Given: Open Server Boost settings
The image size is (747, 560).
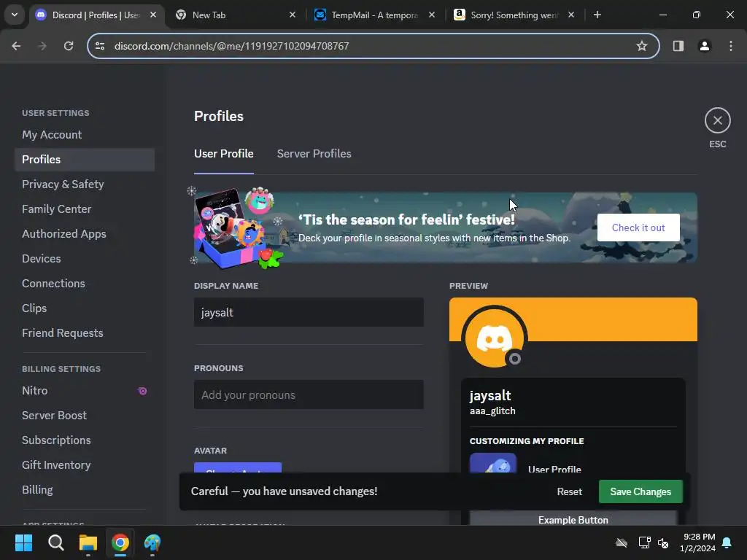Looking at the screenshot, I should pos(85,415).
